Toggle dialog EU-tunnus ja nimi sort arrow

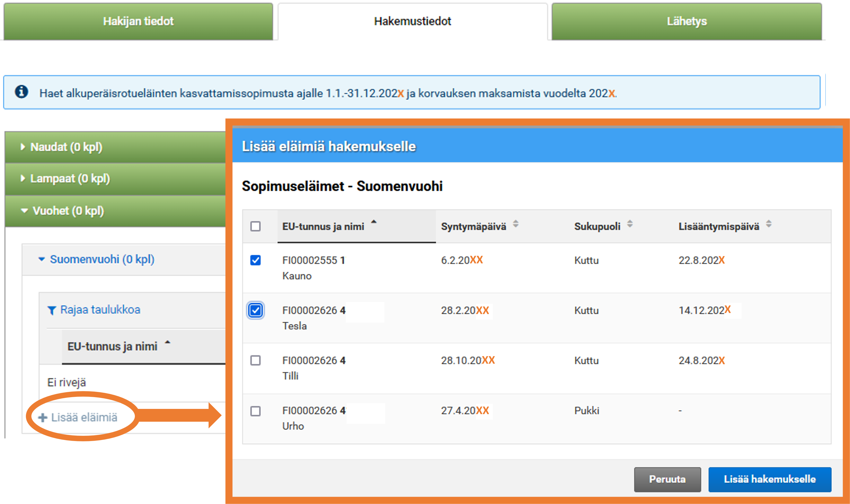coord(374,222)
